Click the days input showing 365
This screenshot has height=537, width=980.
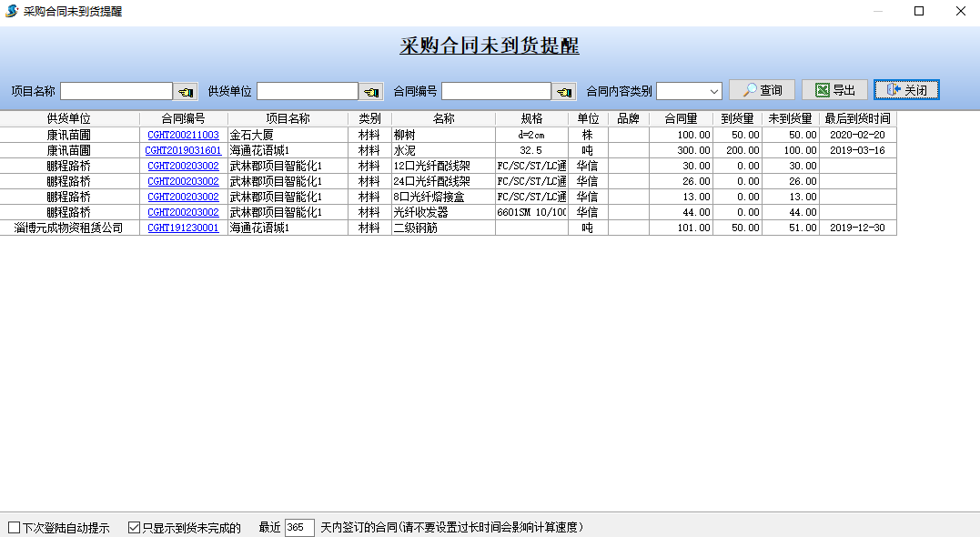point(299,527)
